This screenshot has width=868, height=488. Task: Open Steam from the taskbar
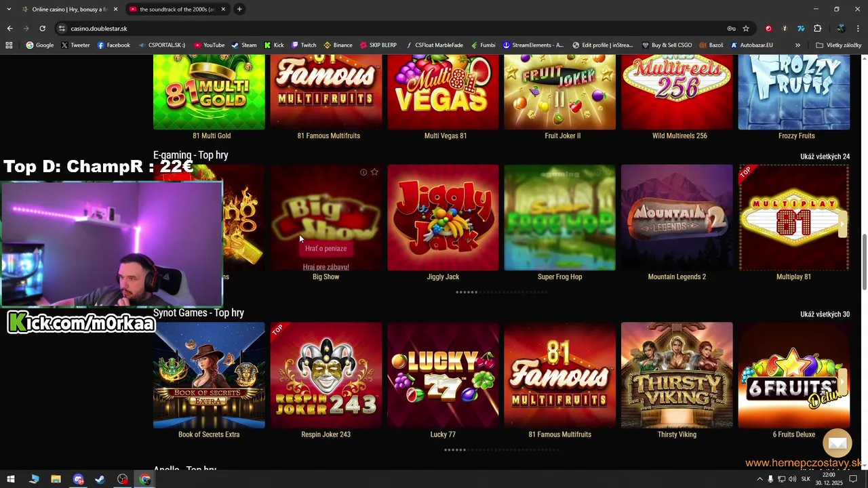point(100,479)
